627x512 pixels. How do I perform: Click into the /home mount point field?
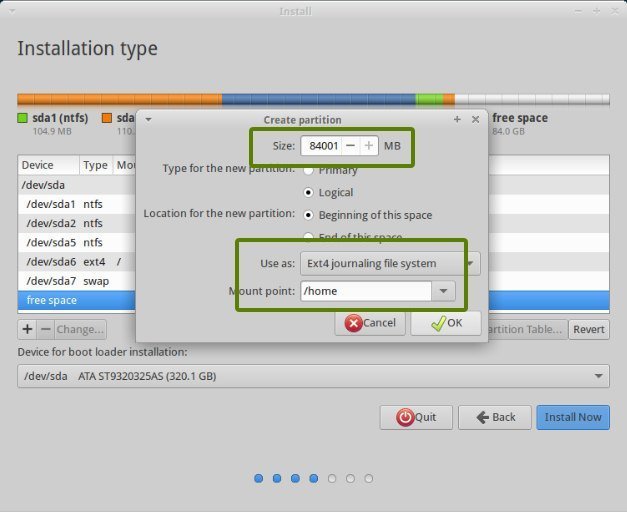pos(366,291)
